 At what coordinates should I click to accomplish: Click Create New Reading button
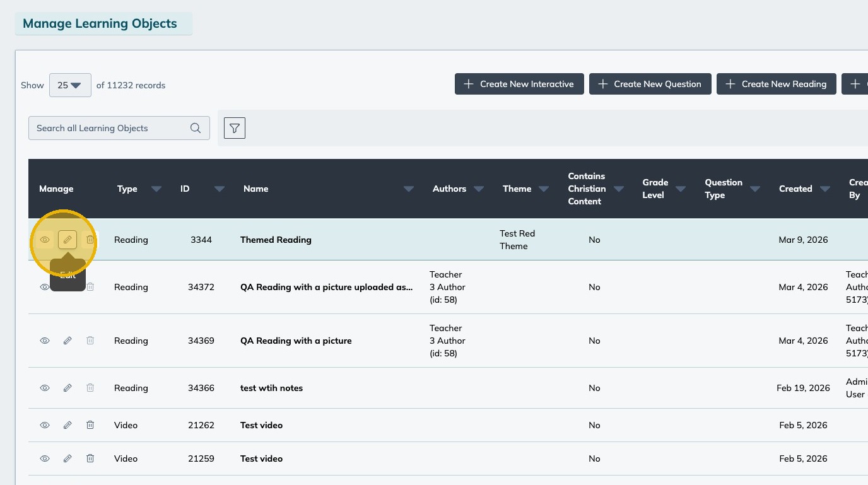[x=776, y=84]
